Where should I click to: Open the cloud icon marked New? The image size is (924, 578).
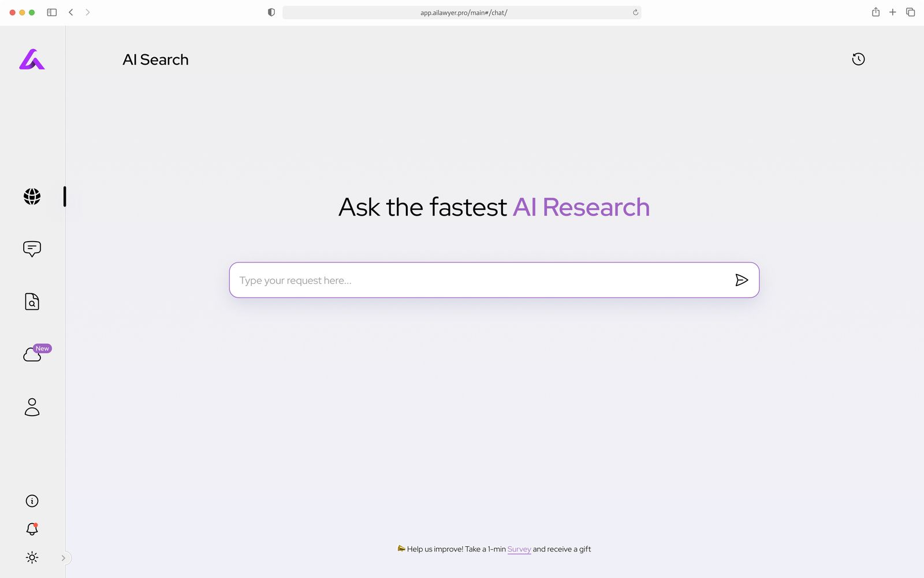[32, 354]
